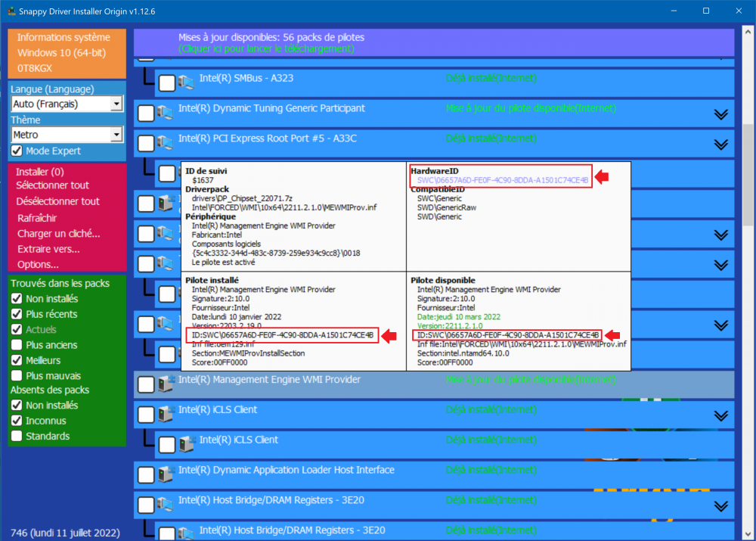Viewport: 756px width, 541px height.
Task: Click Rafraîchir to refresh the list
Action: click(x=37, y=218)
